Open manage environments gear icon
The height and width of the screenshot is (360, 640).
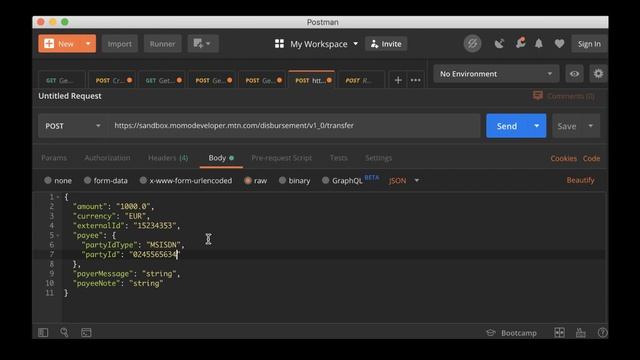[x=598, y=74]
